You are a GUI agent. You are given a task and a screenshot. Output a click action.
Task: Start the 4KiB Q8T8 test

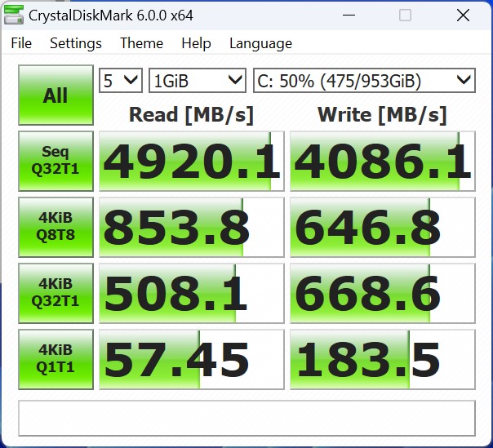tap(56, 227)
